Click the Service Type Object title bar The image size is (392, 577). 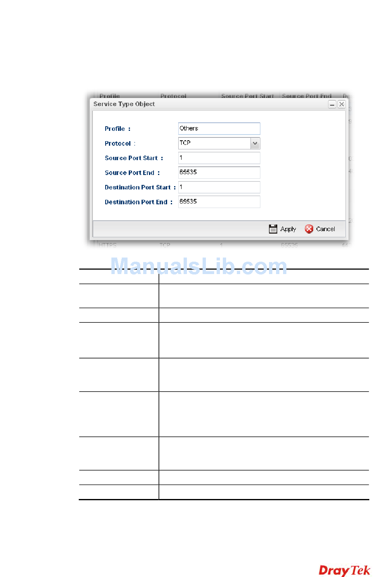(x=206, y=104)
